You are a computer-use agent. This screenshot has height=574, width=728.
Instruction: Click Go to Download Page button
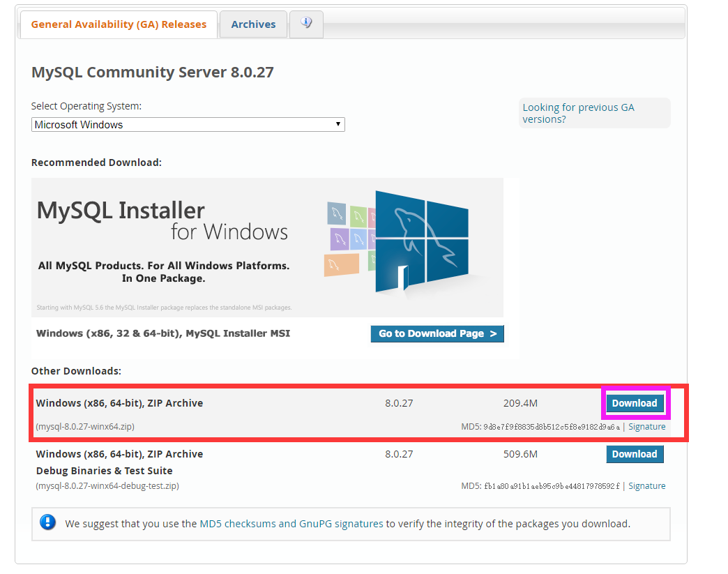pyautogui.click(x=437, y=333)
